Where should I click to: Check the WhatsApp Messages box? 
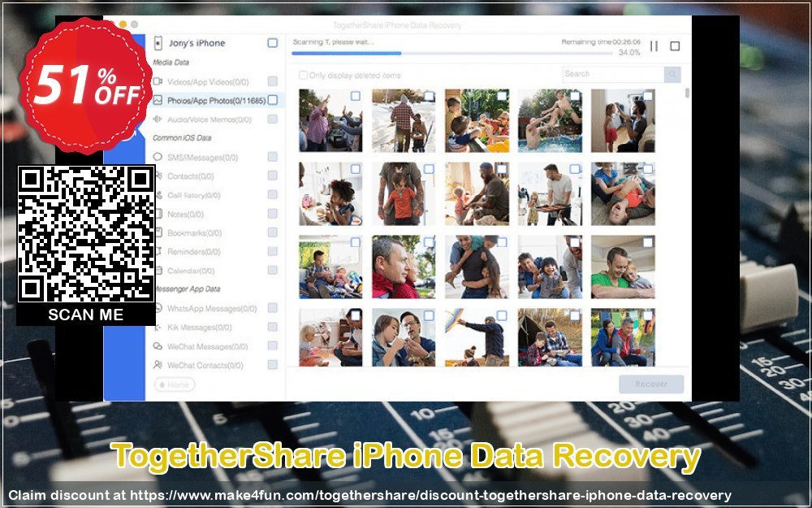[272, 308]
